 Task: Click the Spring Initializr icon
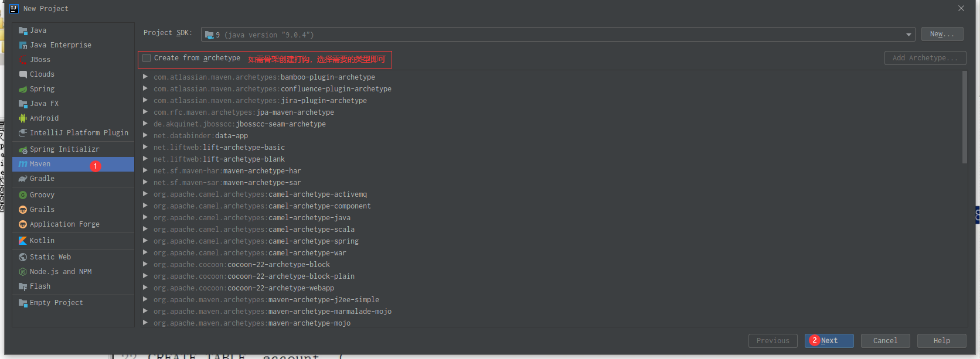click(23, 149)
